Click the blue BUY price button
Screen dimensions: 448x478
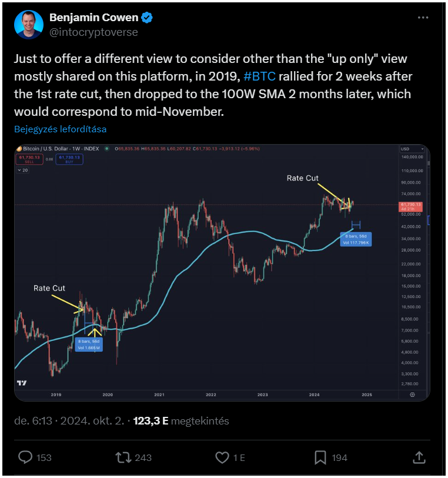[69, 159]
